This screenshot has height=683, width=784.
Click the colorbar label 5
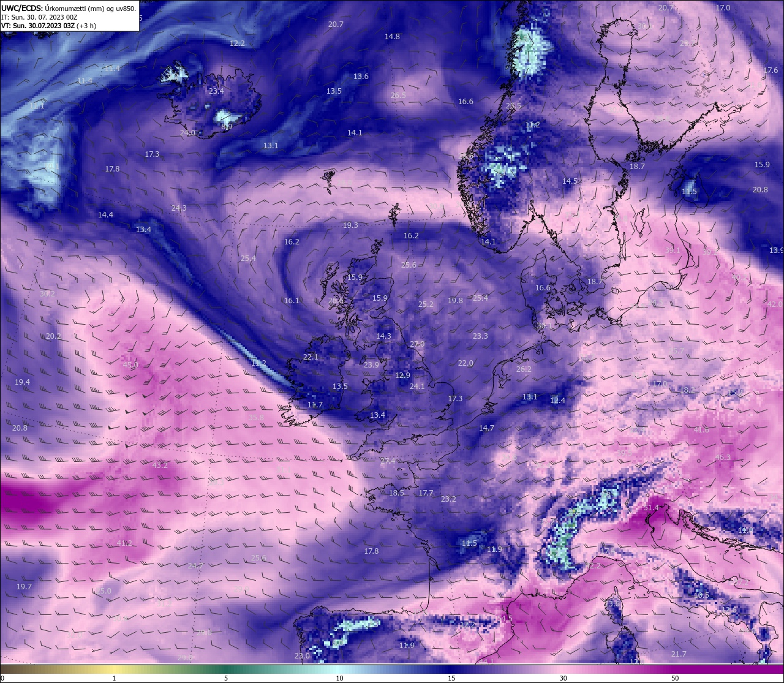click(x=226, y=678)
